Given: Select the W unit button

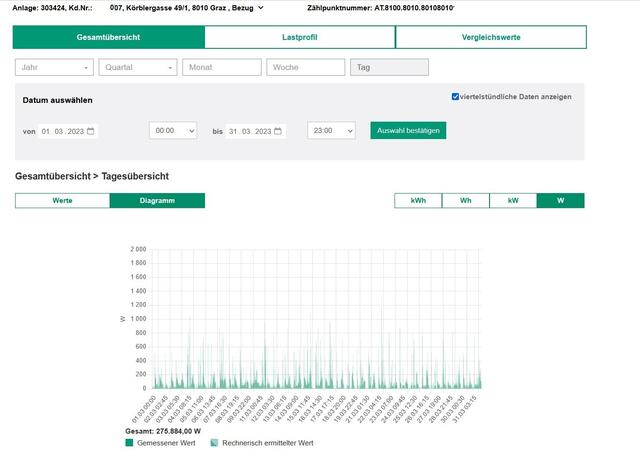Looking at the screenshot, I should point(561,200).
